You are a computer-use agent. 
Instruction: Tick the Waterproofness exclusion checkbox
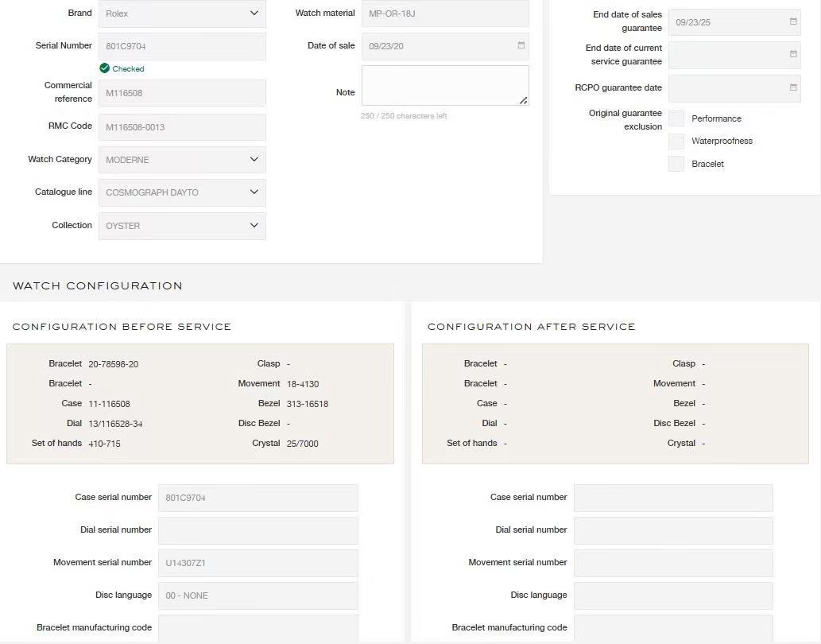pos(676,142)
